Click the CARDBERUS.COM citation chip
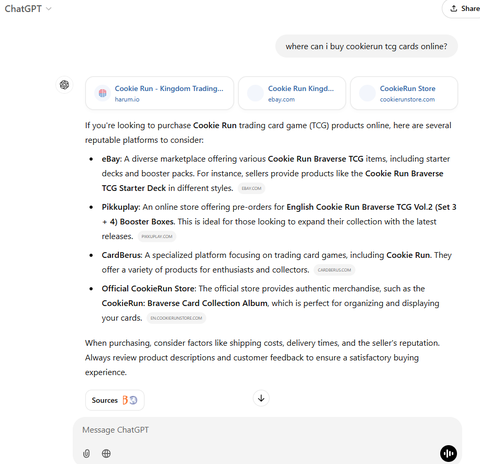Screen dimensions: 480x464 click(x=334, y=270)
